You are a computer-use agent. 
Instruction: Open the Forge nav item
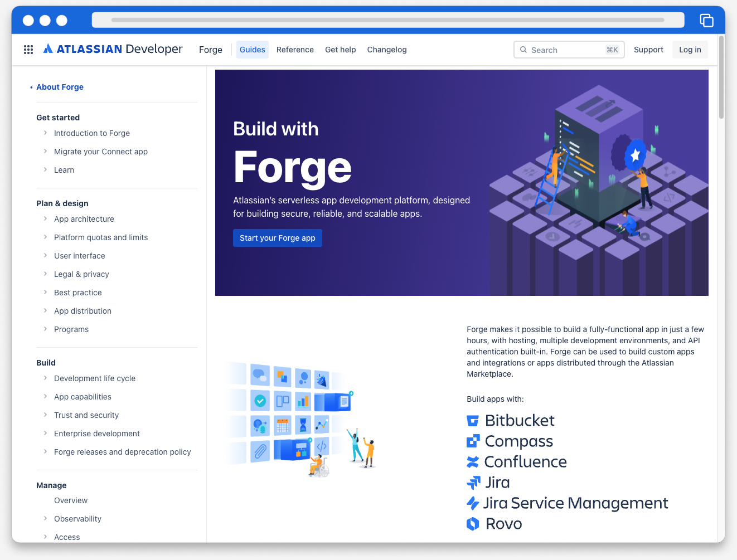[211, 50]
